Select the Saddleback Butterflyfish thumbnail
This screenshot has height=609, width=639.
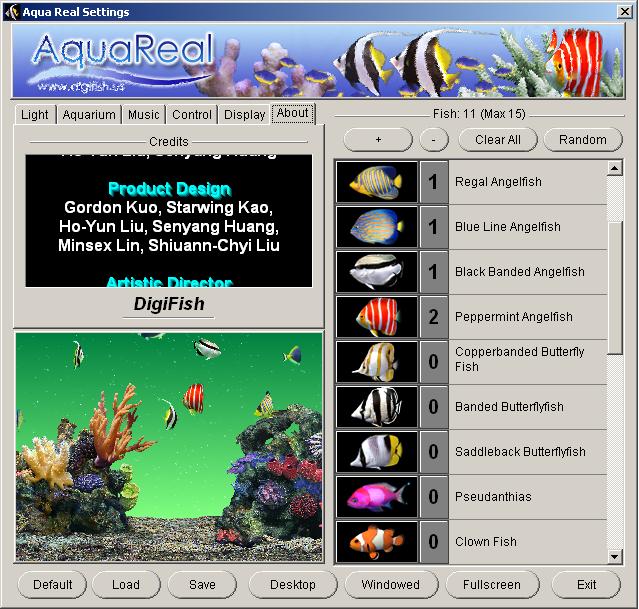point(377,452)
